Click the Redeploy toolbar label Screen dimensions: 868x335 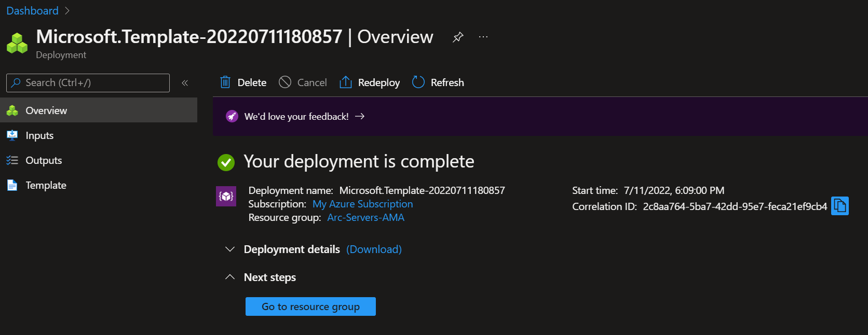pyautogui.click(x=379, y=82)
